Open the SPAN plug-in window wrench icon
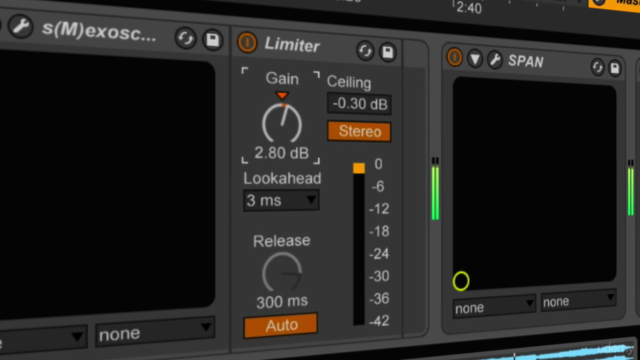This screenshot has height=360, width=640. point(495,60)
